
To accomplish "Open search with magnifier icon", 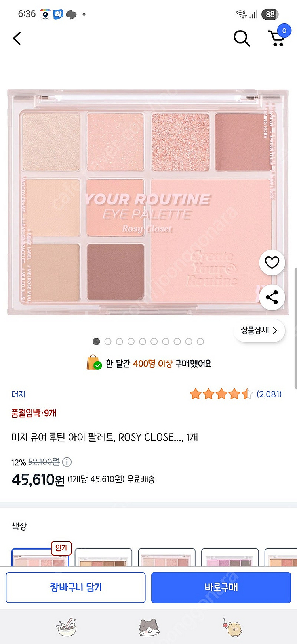I will click(x=242, y=38).
